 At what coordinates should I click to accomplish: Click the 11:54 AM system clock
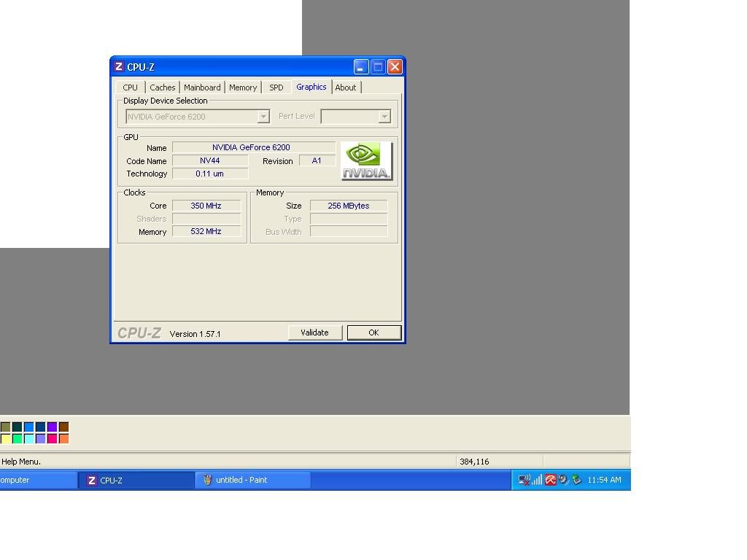click(604, 480)
